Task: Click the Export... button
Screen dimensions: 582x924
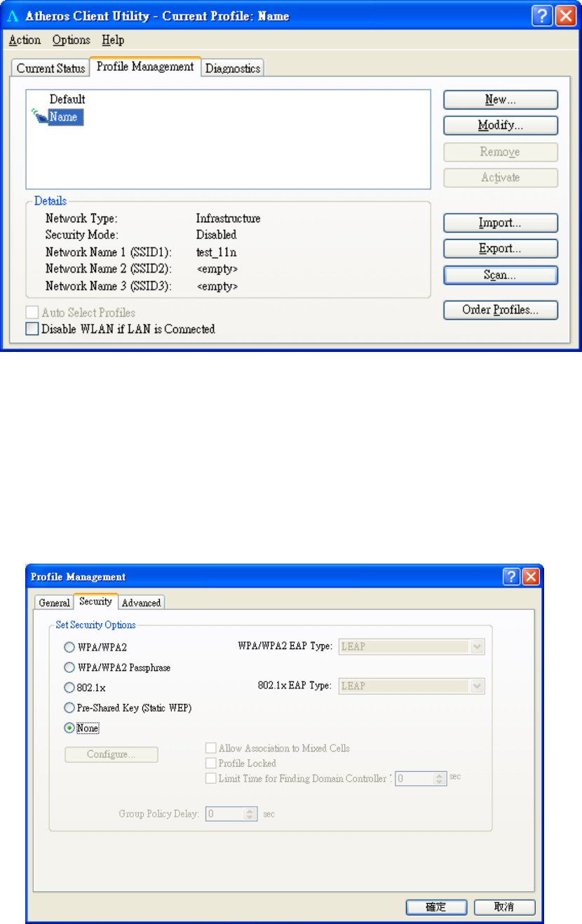Action: [501, 249]
